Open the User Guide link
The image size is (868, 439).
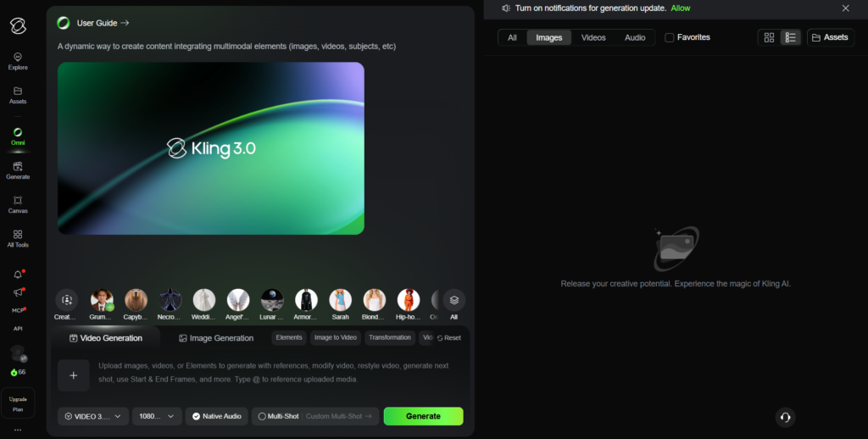coord(103,23)
